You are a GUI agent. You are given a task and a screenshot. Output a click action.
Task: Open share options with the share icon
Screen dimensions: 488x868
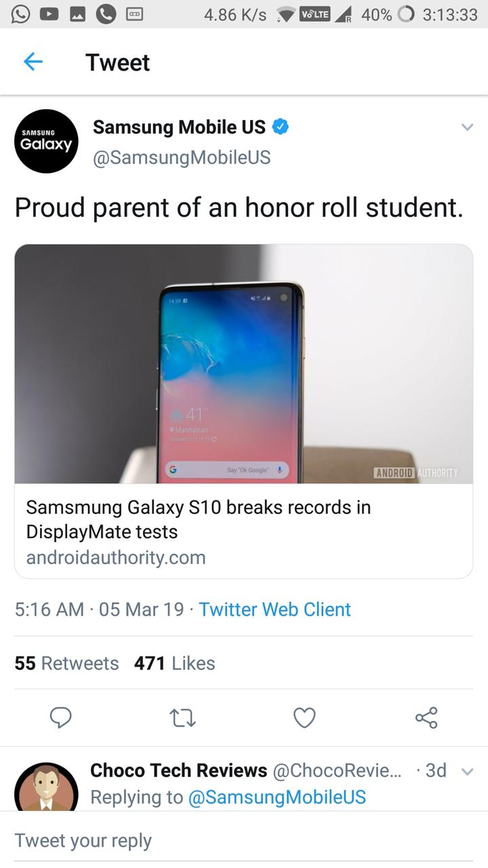pyautogui.click(x=426, y=717)
